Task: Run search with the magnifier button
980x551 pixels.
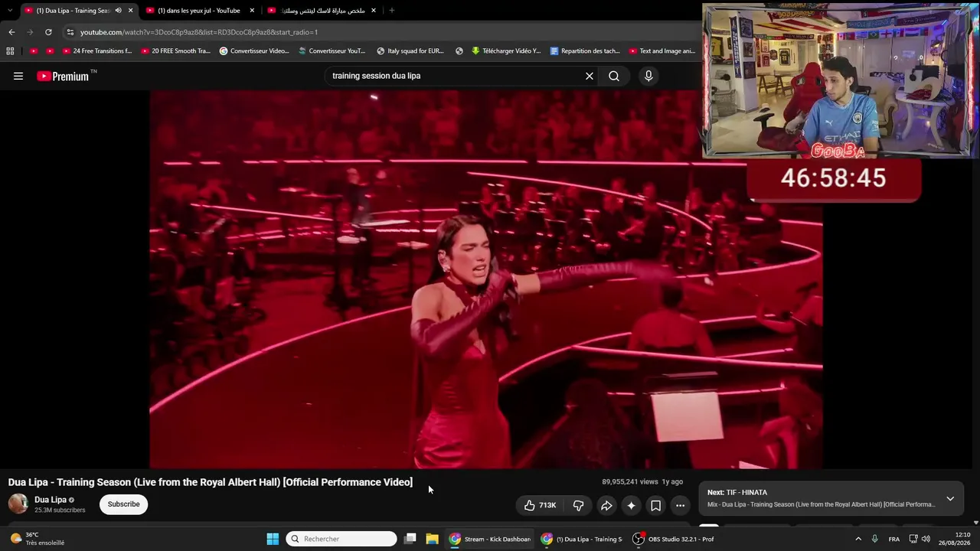Action: click(614, 76)
